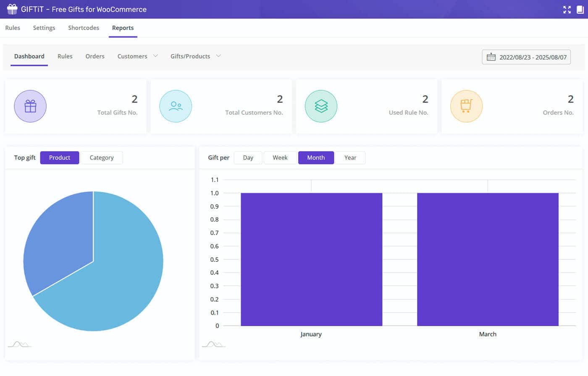Viewport: 588px width, 376px height.
Task: Click the gift icon on Total Gifts card
Action: (30, 106)
